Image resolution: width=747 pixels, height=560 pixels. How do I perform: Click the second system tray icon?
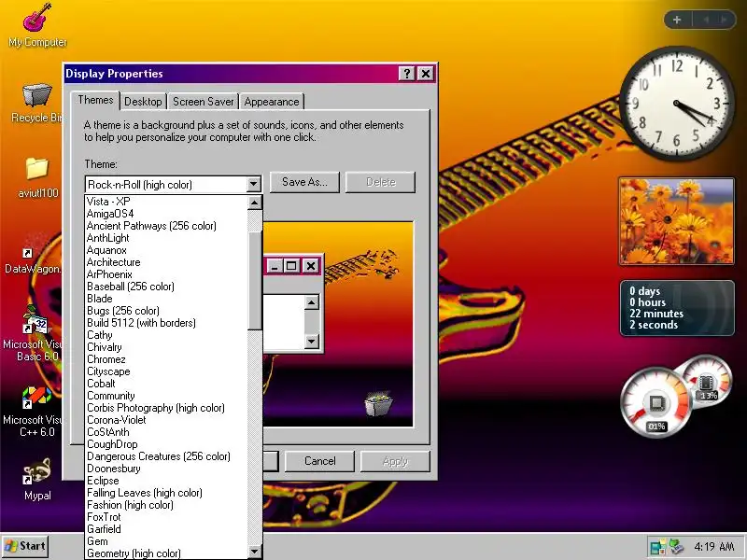676,546
